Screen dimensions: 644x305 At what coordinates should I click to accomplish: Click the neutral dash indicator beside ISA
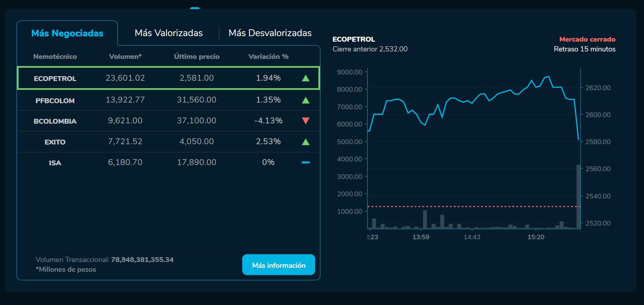(x=305, y=162)
